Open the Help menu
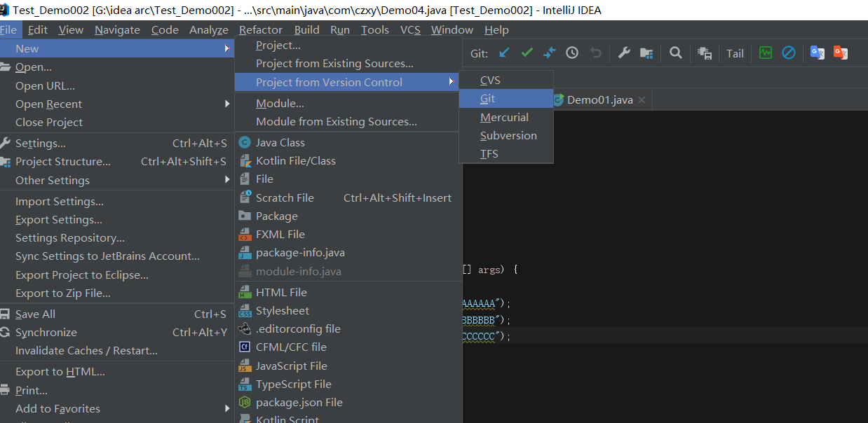868x423 pixels. point(496,29)
